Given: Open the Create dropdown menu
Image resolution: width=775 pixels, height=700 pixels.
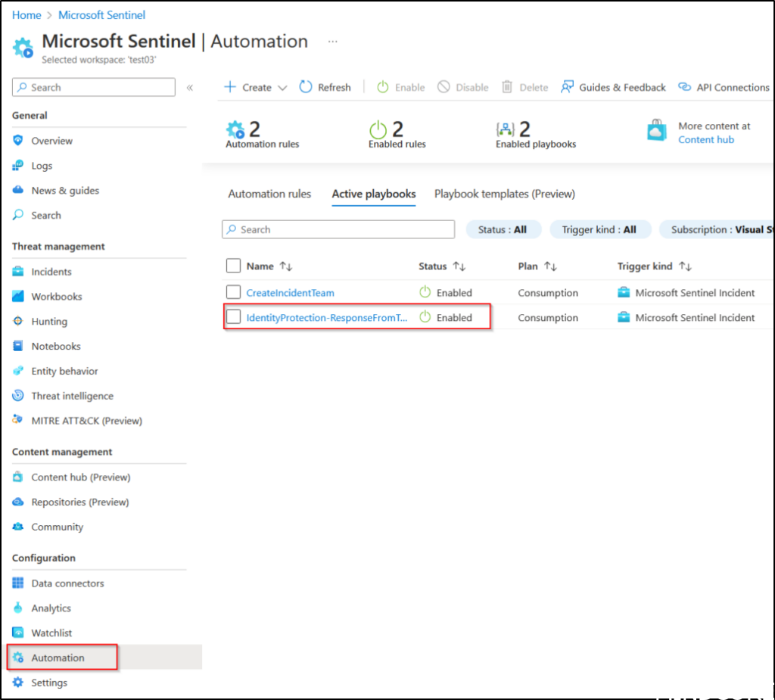Looking at the screenshot, I should 254,87.
